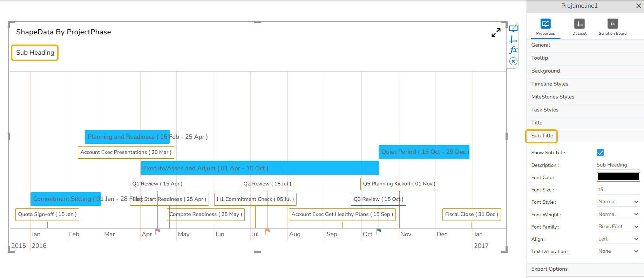Click the Q3 Review milestone box
This screenshot has width=644, height=278.
coord(379,199)
